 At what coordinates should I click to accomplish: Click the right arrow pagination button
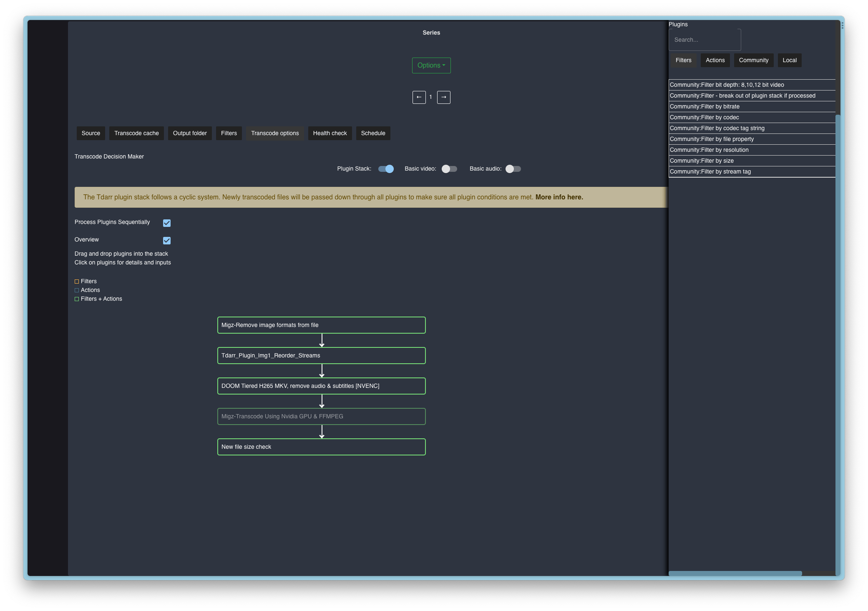pyautogui.click(x=443, y=97)
